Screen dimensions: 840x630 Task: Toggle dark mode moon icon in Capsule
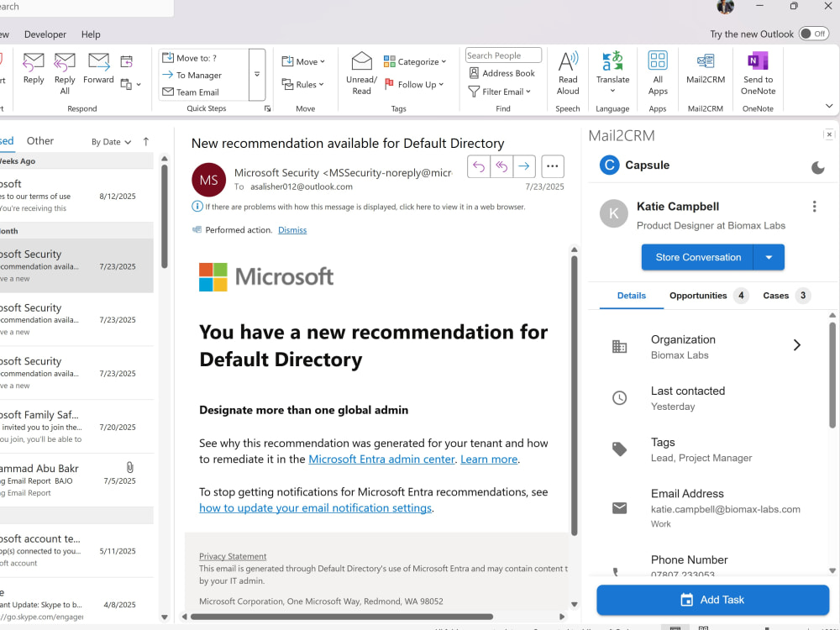[x=817, y=168]
